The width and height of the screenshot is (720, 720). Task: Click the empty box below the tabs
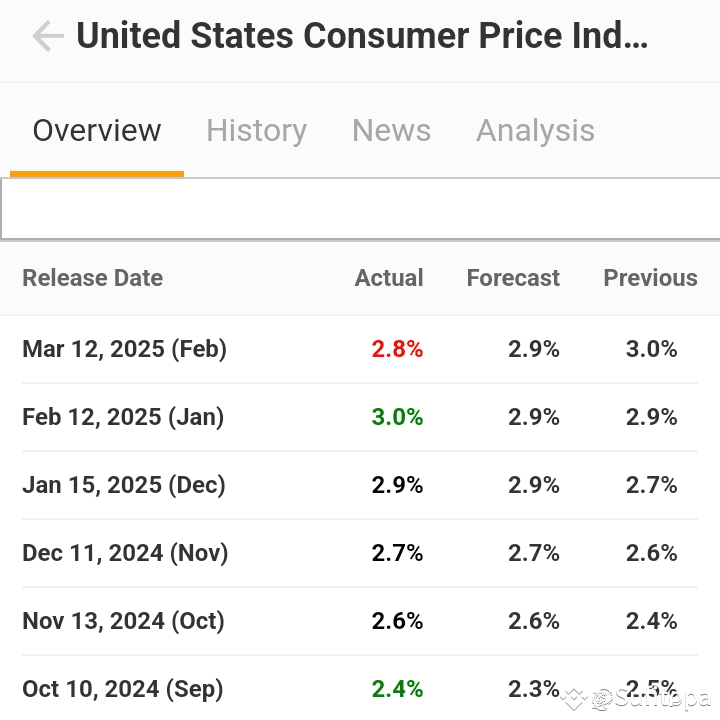click(x=360, y=209)
